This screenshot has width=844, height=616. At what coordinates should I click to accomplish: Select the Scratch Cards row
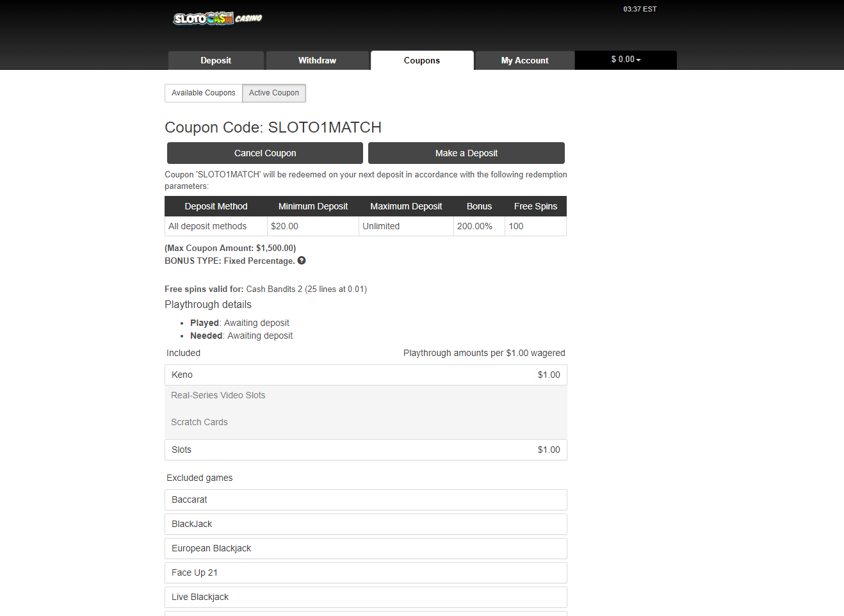pyautogui.click(x=366, y=422)
